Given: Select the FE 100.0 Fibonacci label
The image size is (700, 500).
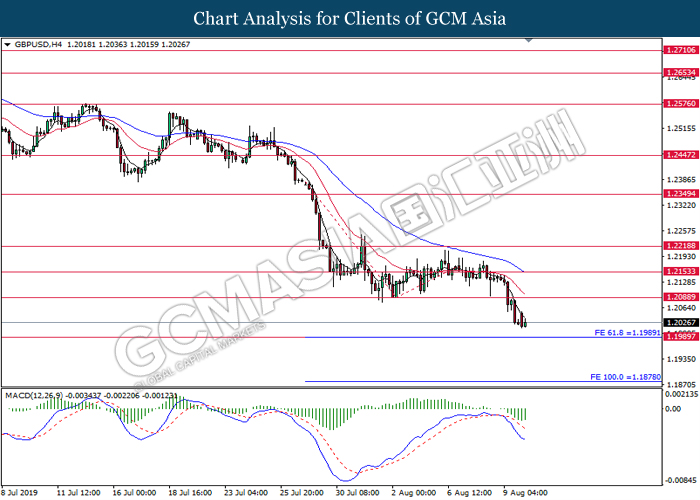Looking at the screenshot, I should click(x=623, y=375).
